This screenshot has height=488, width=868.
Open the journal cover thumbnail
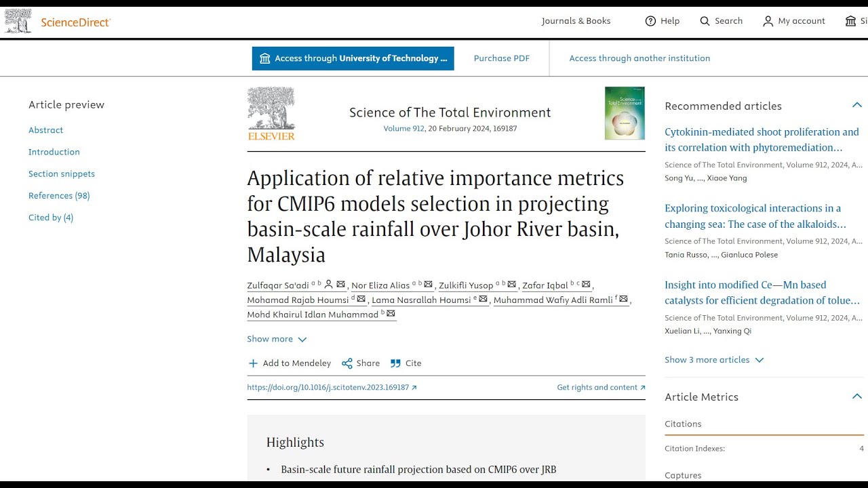tap(625, 113)
